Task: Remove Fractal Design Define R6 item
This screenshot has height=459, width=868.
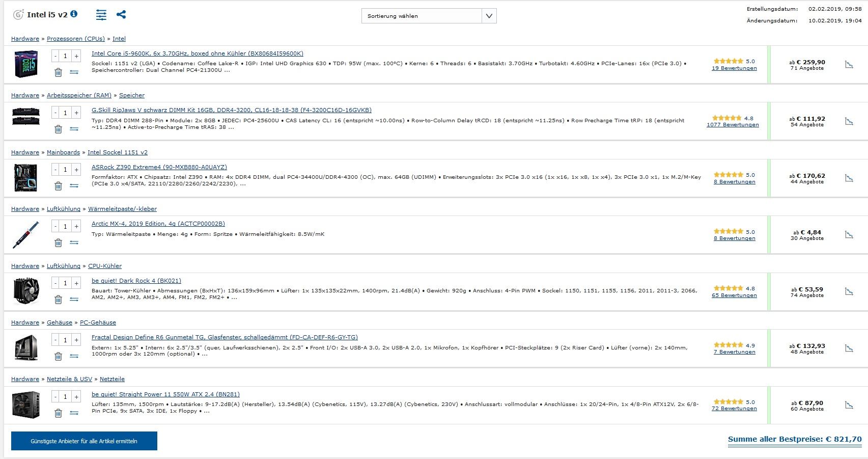Action: tap(58, 356)
